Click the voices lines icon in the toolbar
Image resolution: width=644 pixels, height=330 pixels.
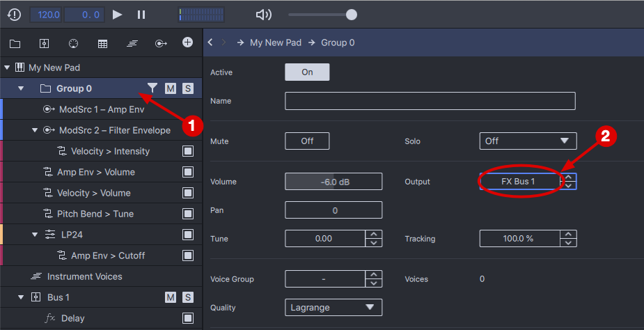[x=132, y=44]
